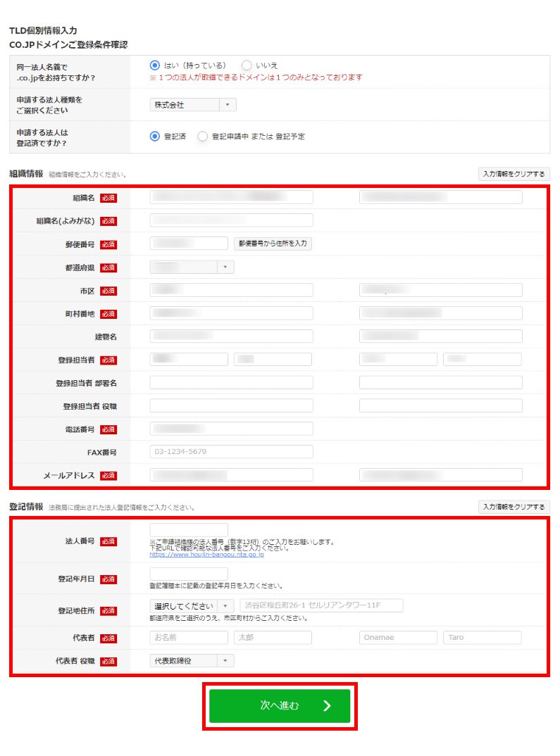560x756 pixels.
Task: Select 登記申請中 または 登記予定 radio option
Action: pyautogui.click(x=203, y=137)
